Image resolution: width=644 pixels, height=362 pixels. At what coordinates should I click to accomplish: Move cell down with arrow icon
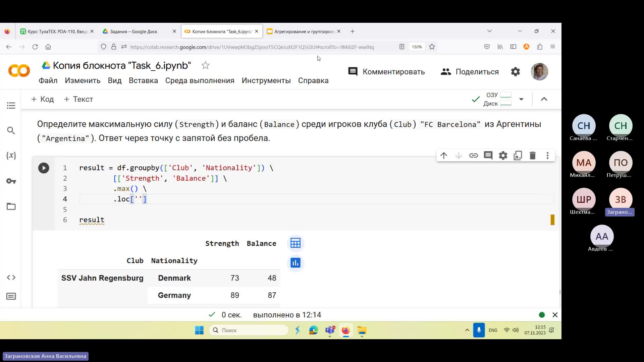(459, 156)
